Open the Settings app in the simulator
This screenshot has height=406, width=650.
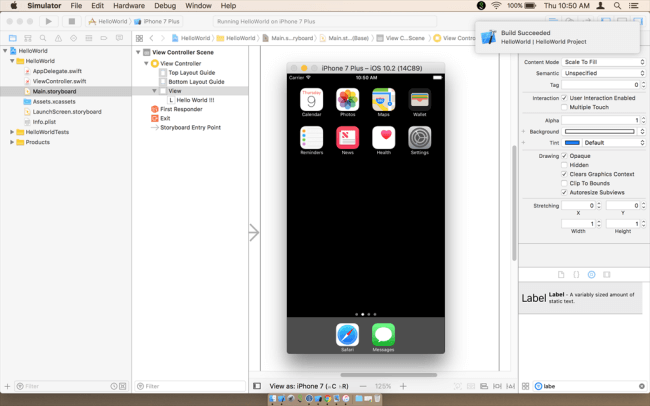click(x=420, y=138)
